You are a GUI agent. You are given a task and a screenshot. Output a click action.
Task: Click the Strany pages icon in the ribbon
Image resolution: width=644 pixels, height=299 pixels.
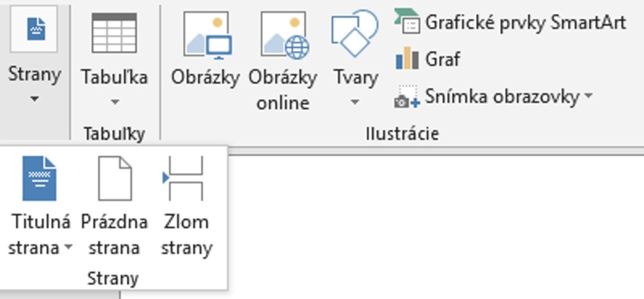click(x=34, y=30)
